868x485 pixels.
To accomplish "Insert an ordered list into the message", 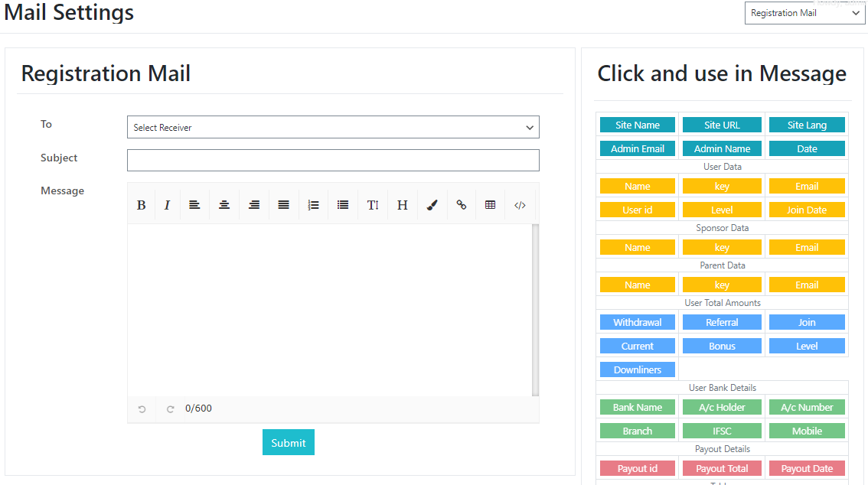I will tap(313, 204).
